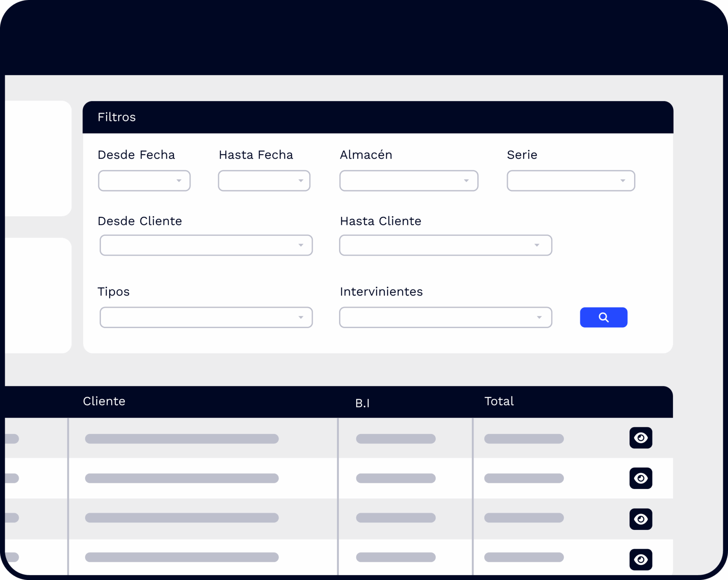
Task: Click the blue search magnifier button
Action: (x=603, y=317)
